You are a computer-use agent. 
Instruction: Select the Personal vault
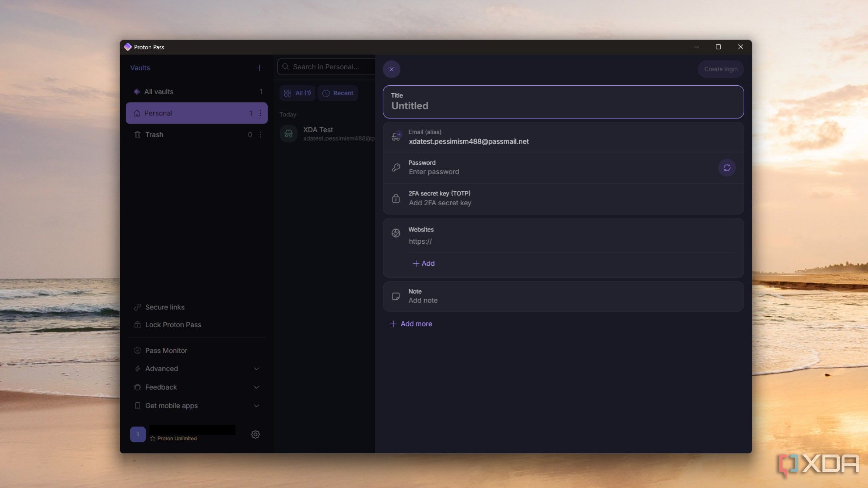pyautogui.click(x=197, y=113)
